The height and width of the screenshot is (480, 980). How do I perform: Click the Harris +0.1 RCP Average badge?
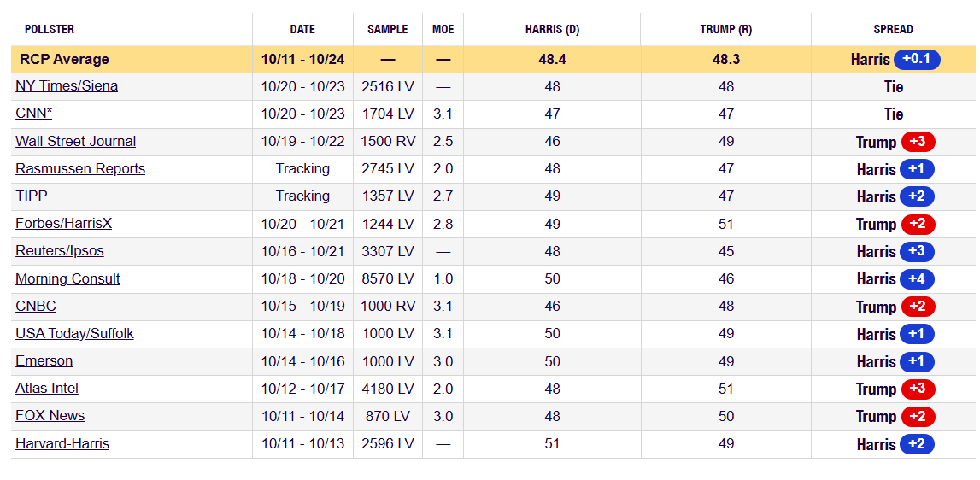[917, 59]
